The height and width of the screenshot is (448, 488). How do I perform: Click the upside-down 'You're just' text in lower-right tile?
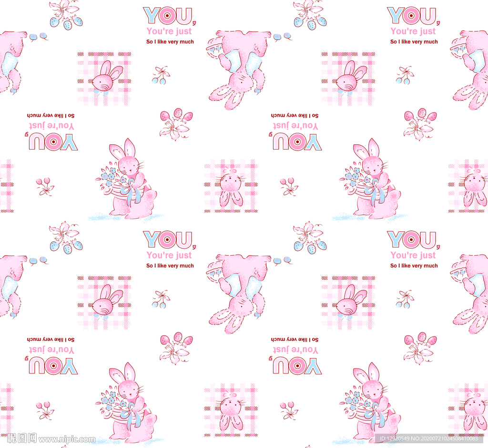tap(295, 350)
